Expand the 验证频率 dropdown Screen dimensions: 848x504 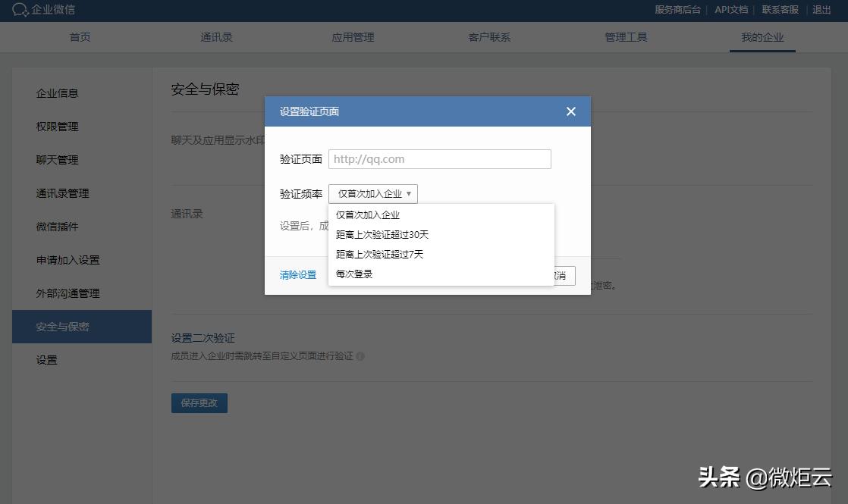point(372,193)
